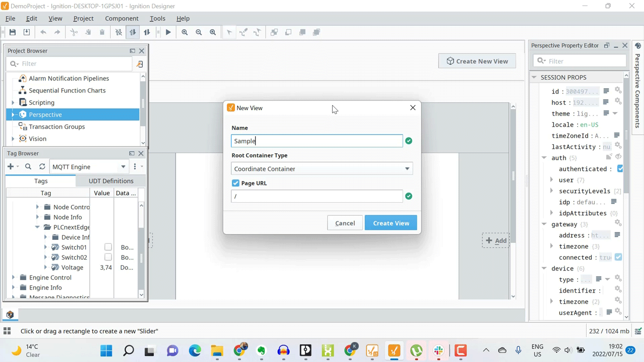
Task: Select the Voltage tag row
Action: tap(72, 267)
